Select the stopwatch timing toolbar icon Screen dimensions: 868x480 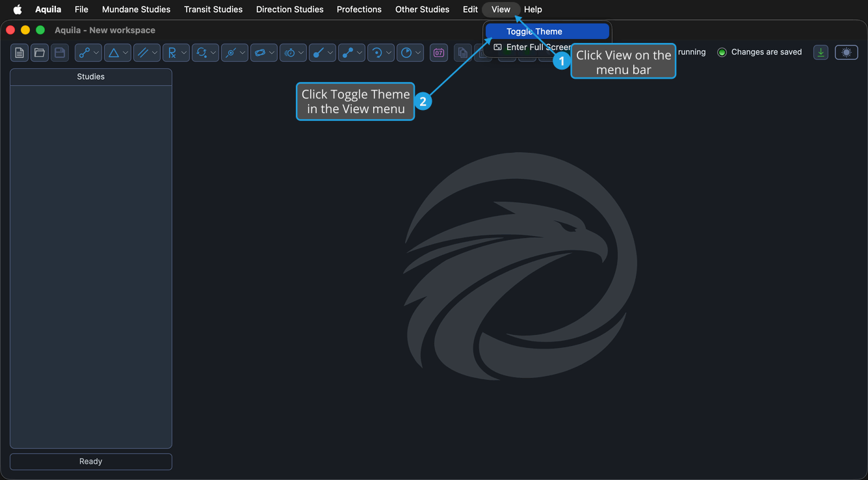[289, 53]
